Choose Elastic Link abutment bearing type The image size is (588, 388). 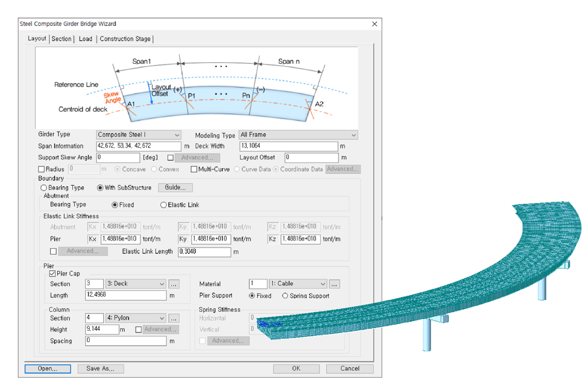click(x=164, y=205)
